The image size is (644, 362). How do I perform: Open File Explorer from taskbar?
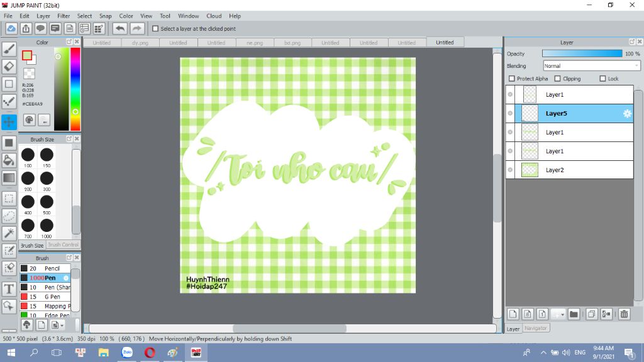point(104,353)
